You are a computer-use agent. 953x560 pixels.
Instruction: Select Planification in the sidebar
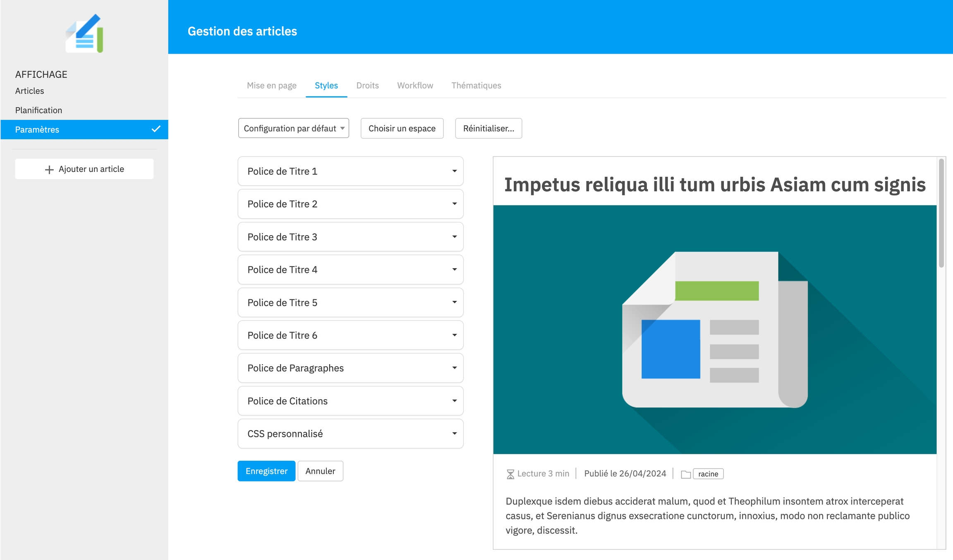(38, 110)
